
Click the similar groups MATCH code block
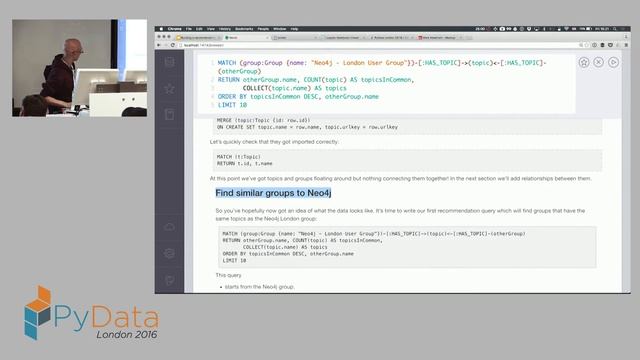coord(407,247)
